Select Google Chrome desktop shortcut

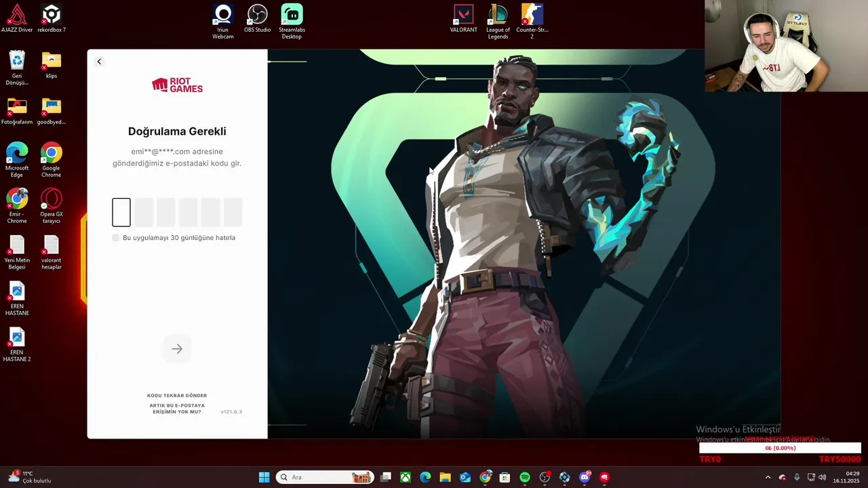(52, 160)
